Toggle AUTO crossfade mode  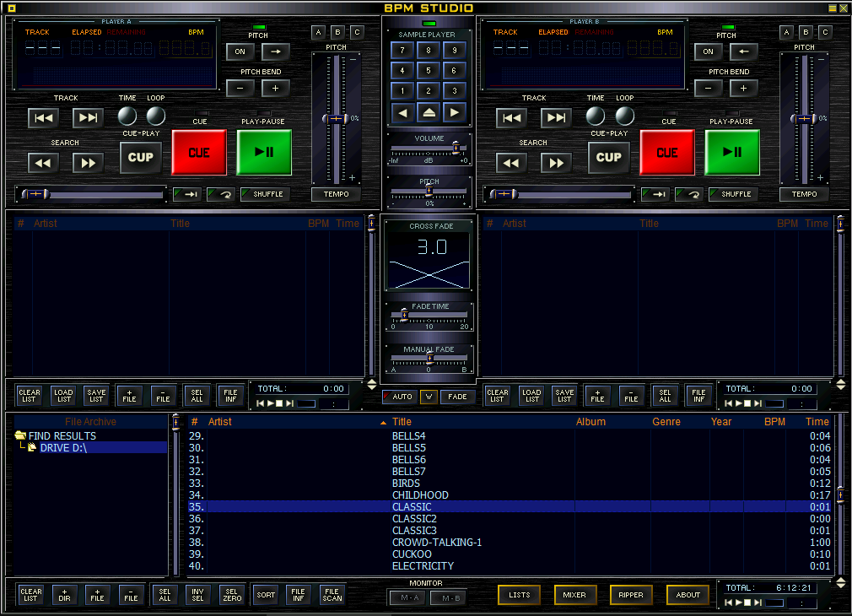(x=400, y=396)
